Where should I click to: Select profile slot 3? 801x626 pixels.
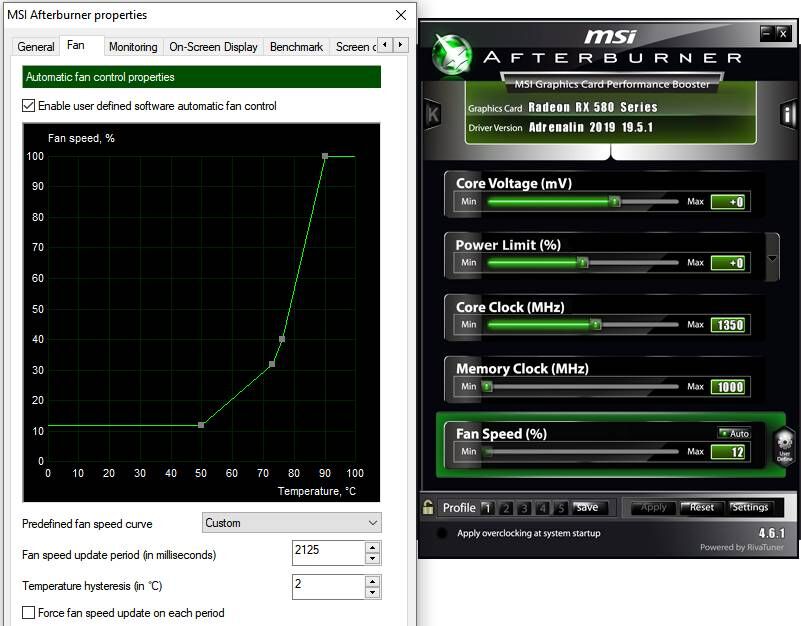(524, 508)
